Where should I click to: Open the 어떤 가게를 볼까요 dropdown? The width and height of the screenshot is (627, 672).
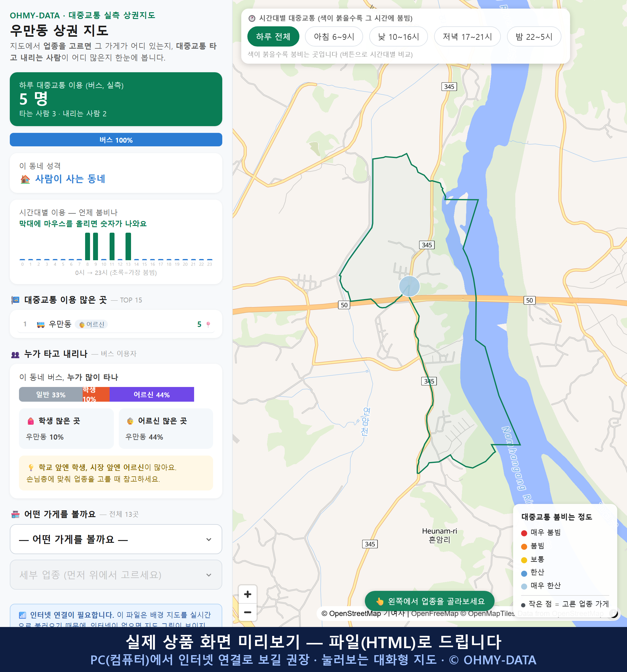pyautogui.click(x=116, y=539)
